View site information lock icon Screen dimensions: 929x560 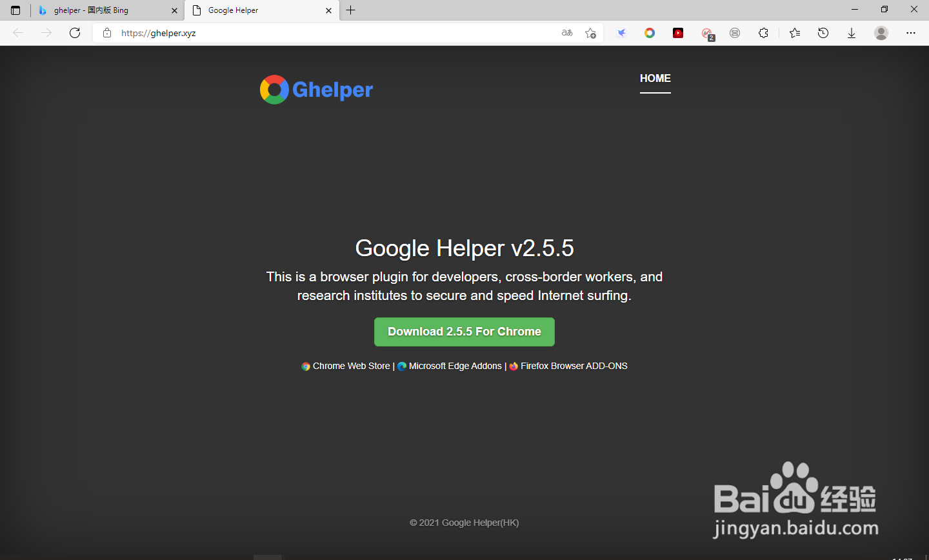pos(107,33)
